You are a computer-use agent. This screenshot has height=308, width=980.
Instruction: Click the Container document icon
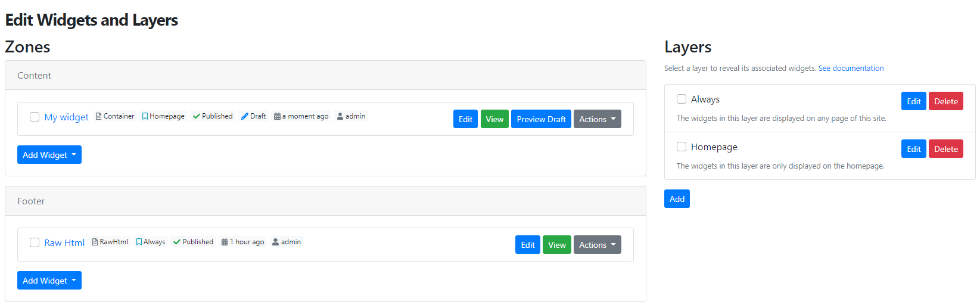[99, 116]
